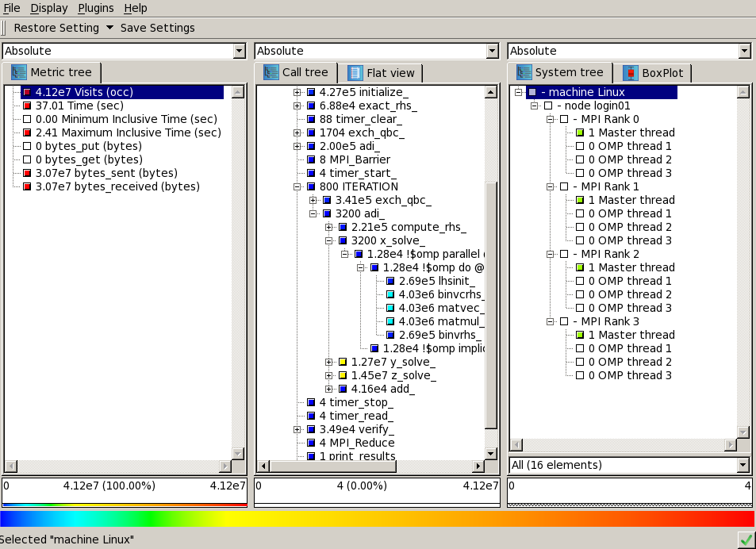Click the red square beside bytes_sent

[27, 173]
